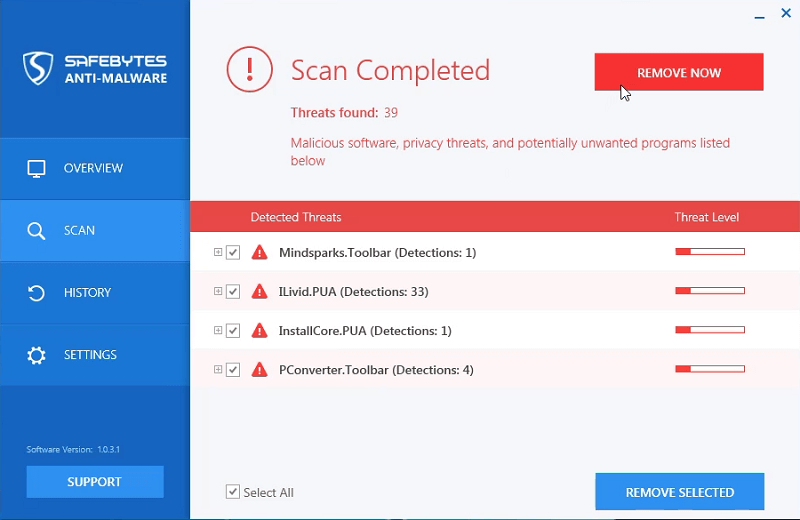Click the Scan magnifier icon

36,231
